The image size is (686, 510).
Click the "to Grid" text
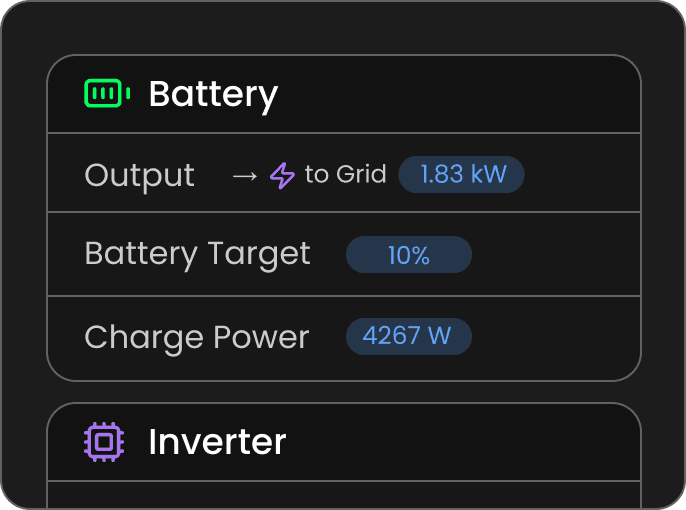[345, 175]
